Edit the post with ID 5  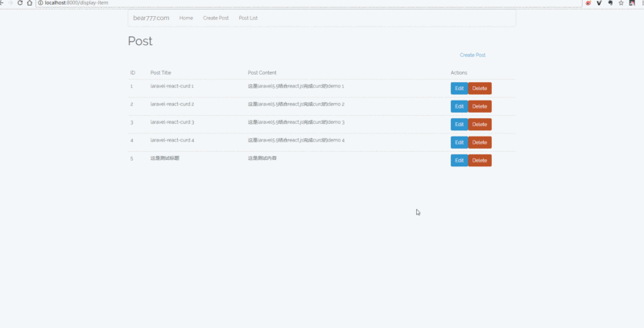point(459,160)
